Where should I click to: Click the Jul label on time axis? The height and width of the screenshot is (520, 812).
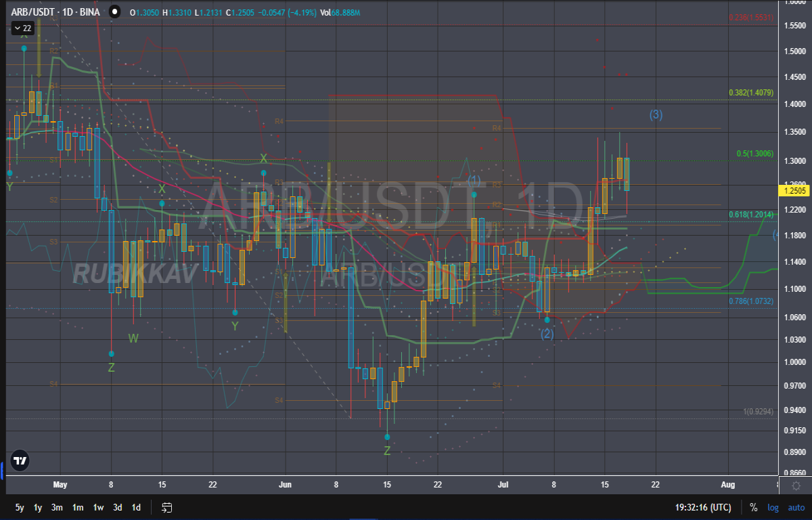click(x=503, y=485)
